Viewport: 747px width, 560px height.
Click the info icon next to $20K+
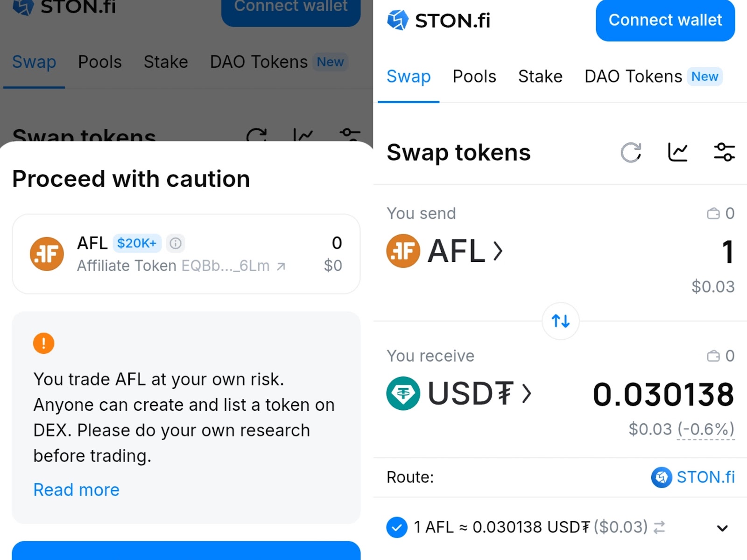pyautogui.click(x=176, y=243)
